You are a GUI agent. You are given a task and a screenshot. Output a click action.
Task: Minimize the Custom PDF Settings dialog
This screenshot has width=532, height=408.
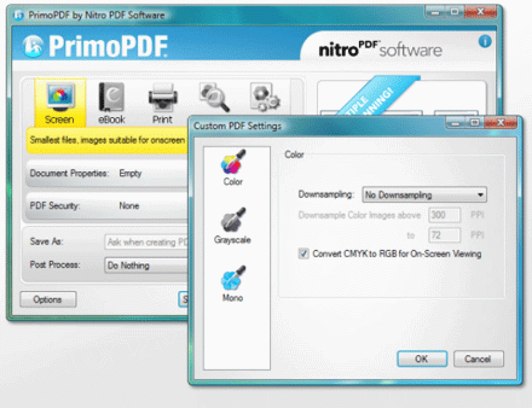(456, 123)
